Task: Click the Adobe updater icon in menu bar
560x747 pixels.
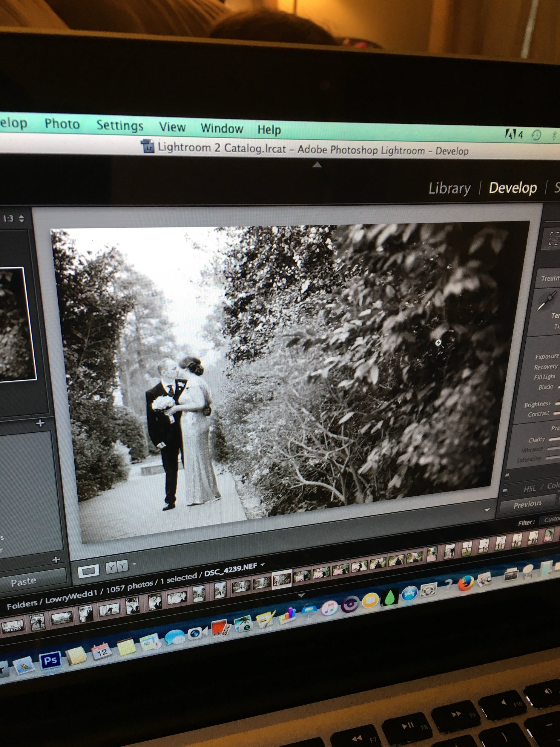Action: [514, 135]
